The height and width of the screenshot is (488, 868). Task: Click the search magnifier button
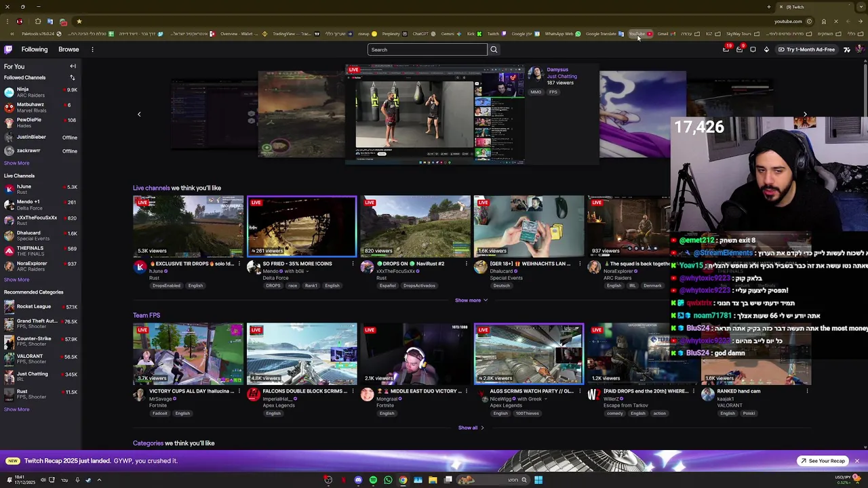494,49
